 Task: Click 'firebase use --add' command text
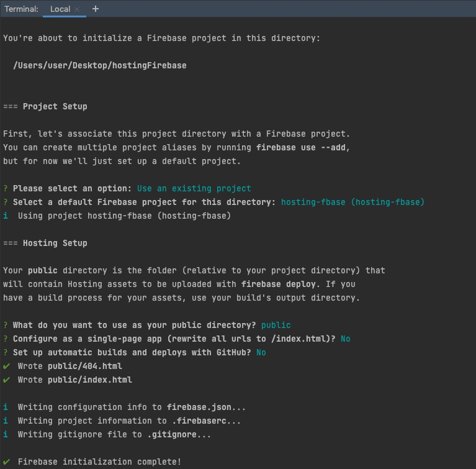click(x=300, y=147)
